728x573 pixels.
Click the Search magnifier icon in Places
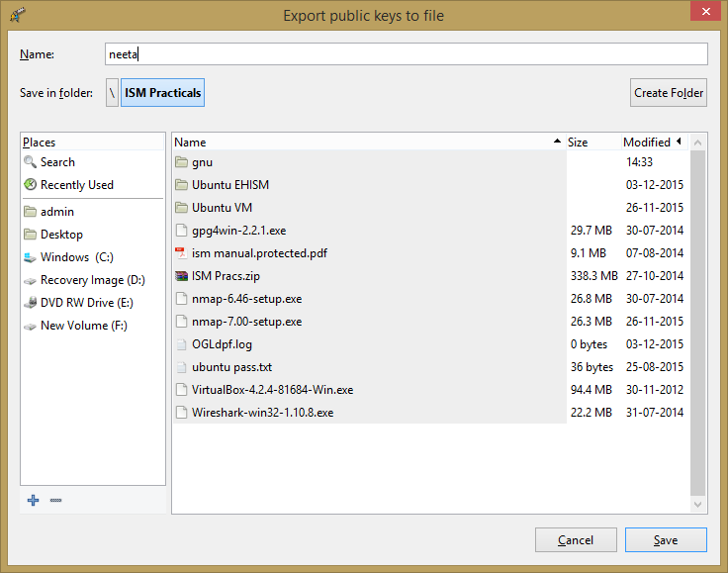(x=31, y=162)
